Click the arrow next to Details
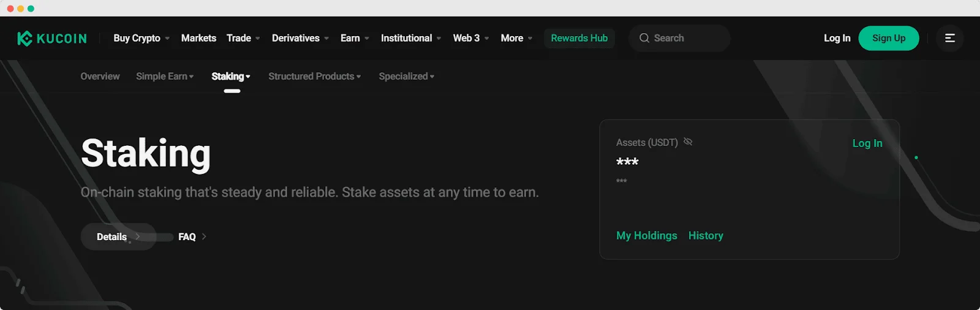Screen dimensions: 980x310 coord(138,236)
